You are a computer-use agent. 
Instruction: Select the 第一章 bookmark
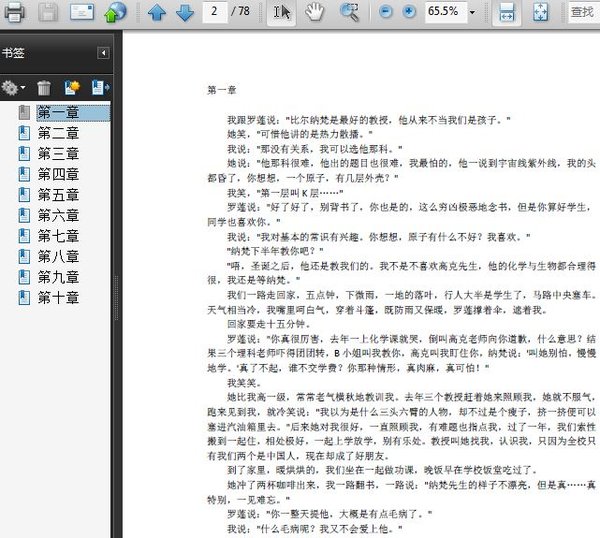pyautogui.click(x=73, y=112)
